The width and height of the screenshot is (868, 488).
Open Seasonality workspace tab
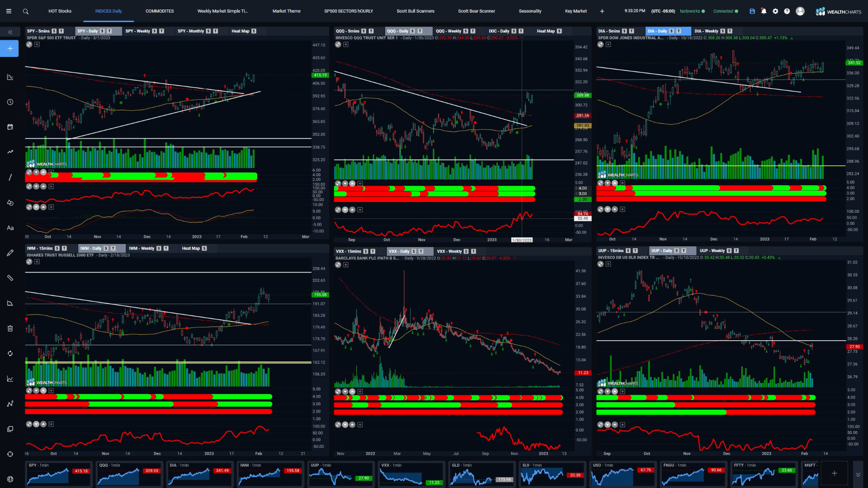coord(530,11)
